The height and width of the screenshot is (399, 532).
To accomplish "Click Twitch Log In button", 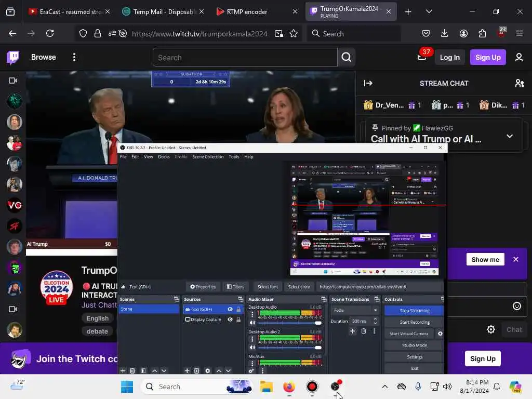I will click(x=449, y=57).
